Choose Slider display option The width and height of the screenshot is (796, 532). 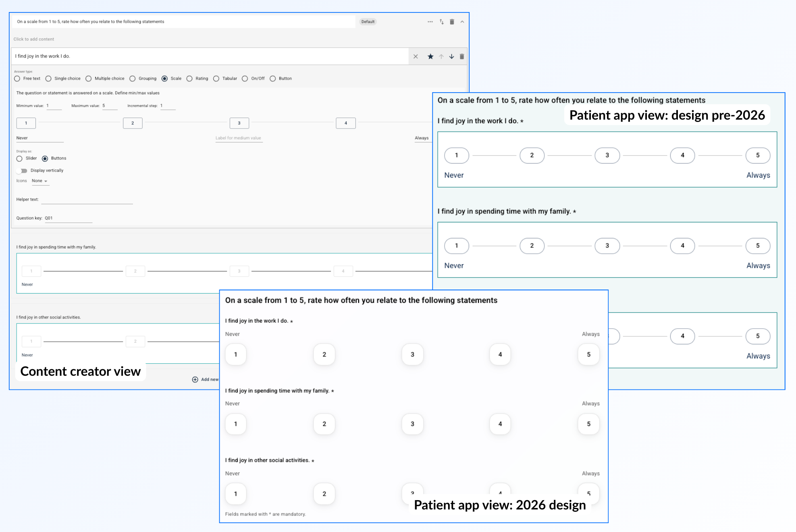[19, 159]
